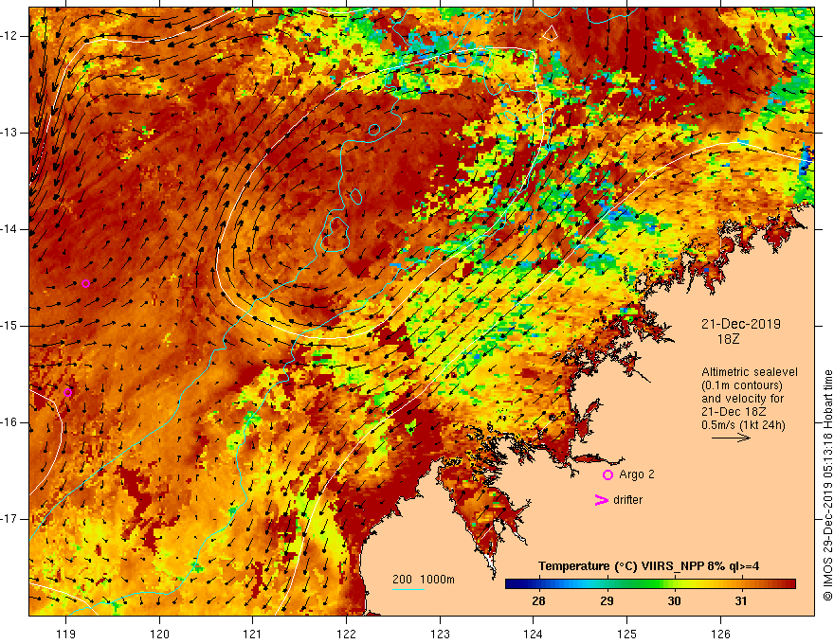Click the '-13' latitude axis label
834x644 pixels.
[x=9, y=133]
